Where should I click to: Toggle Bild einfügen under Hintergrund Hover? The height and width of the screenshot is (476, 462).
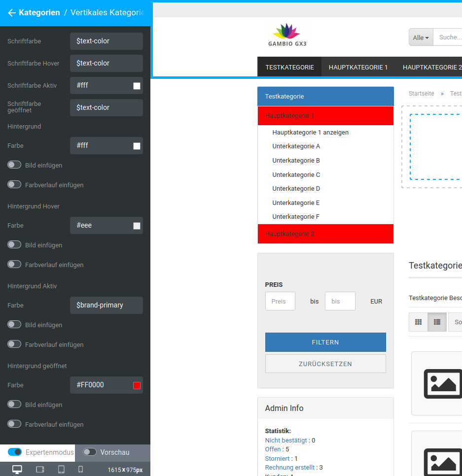(x=15, y=245)
